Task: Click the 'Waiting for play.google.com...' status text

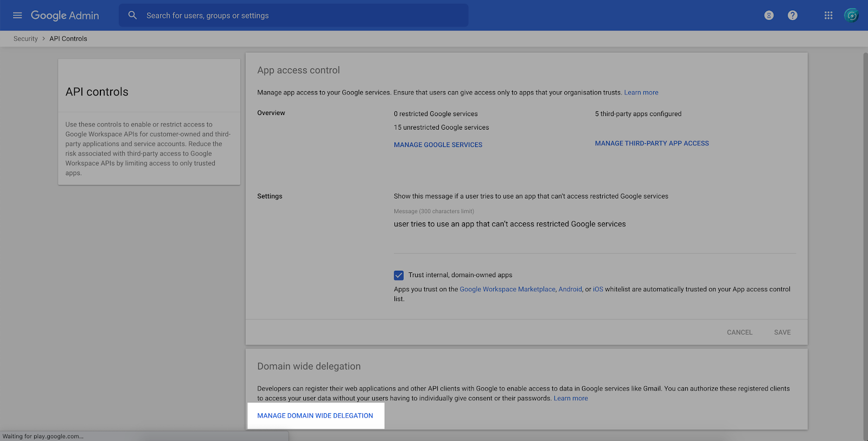Action: (x=43, y=436)
